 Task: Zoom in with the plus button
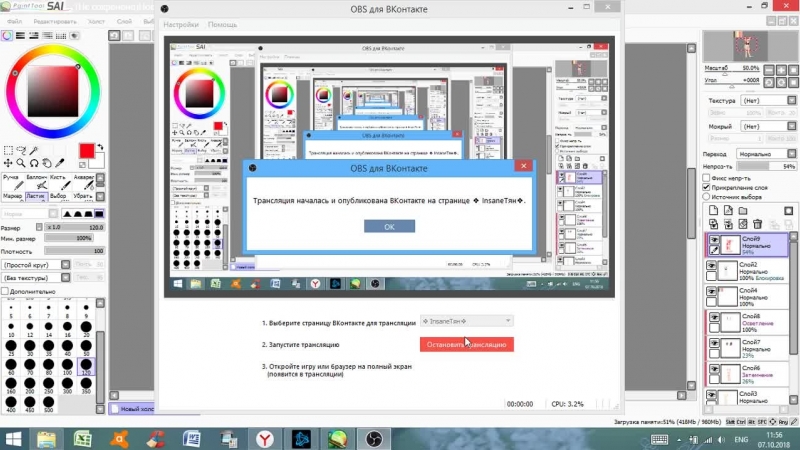(x=781, y=70)
